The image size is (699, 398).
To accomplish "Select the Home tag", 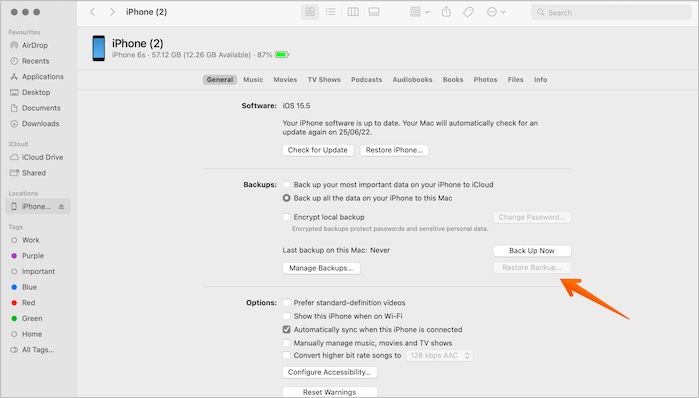I will pos(31,334).
